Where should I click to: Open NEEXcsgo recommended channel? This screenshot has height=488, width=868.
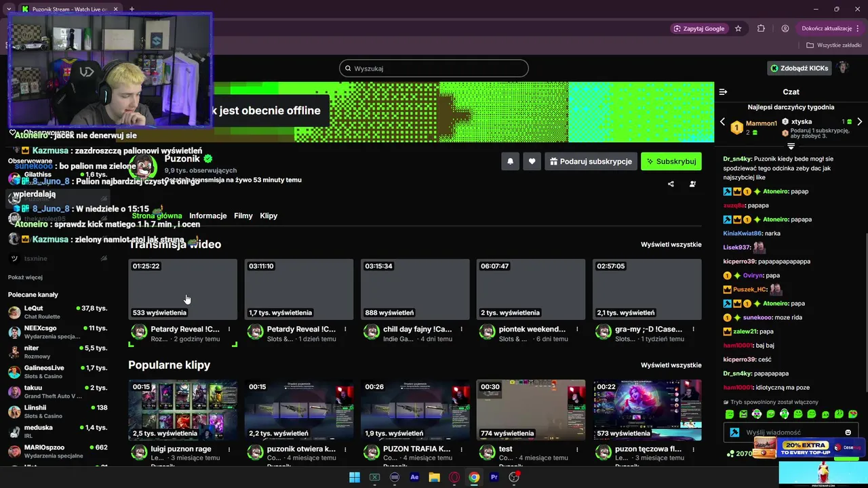[58, 332]
